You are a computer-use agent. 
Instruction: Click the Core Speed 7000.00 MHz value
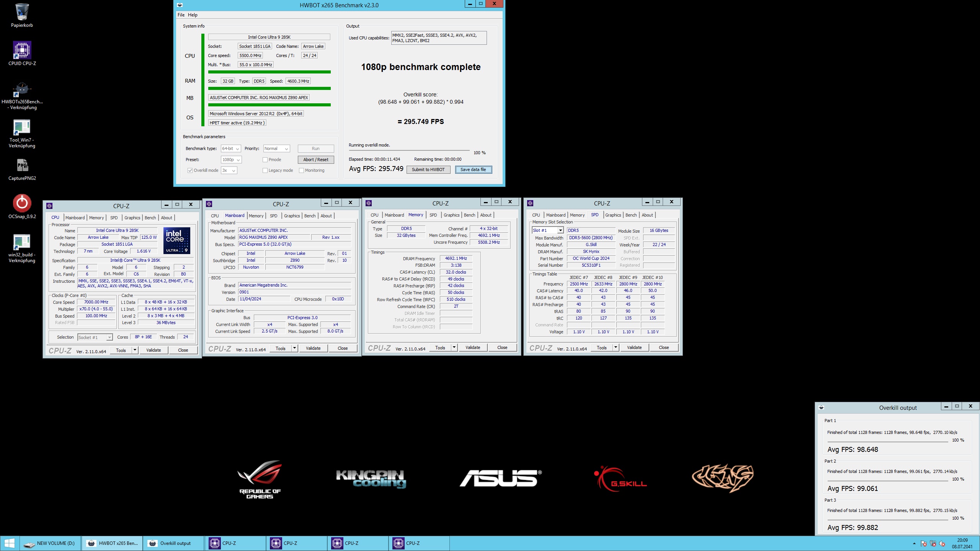(96, 302)
